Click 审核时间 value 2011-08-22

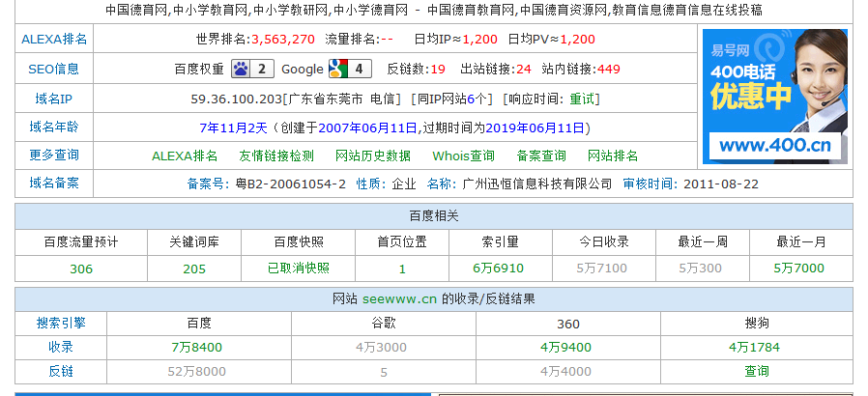pyautogui.click(x=721, y=184)
